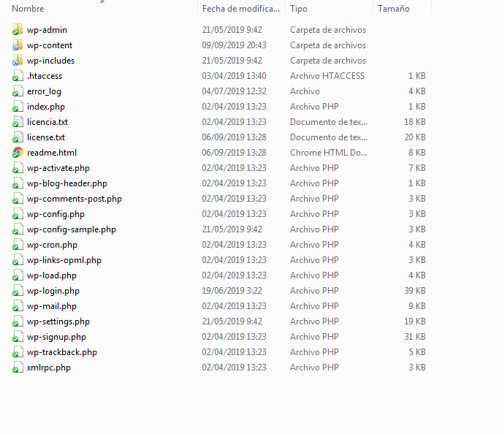This screenshot has height=434, width=504.
Task: Select the .htaccess file name
Action: coord(45,76)
